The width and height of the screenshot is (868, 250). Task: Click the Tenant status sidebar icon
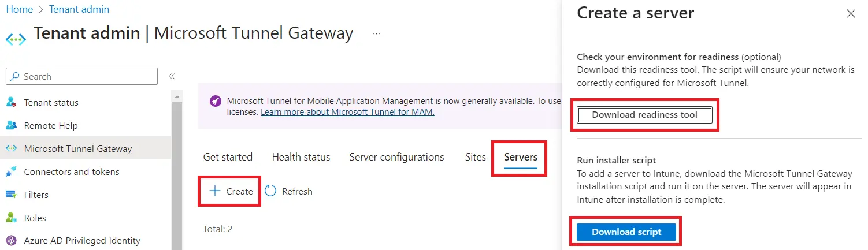[11, 102]
